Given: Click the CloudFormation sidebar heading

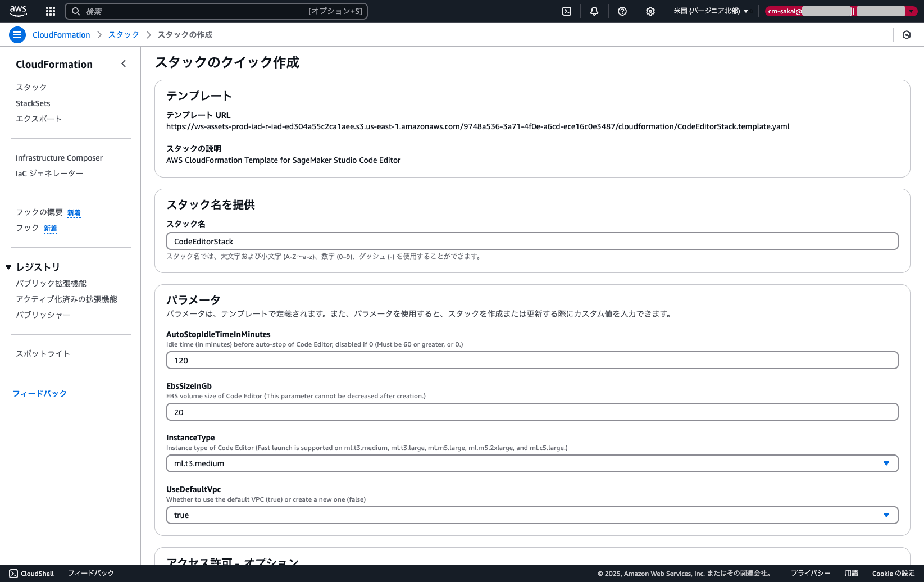Looking at the screenshot, I should (x=54, y=65).
